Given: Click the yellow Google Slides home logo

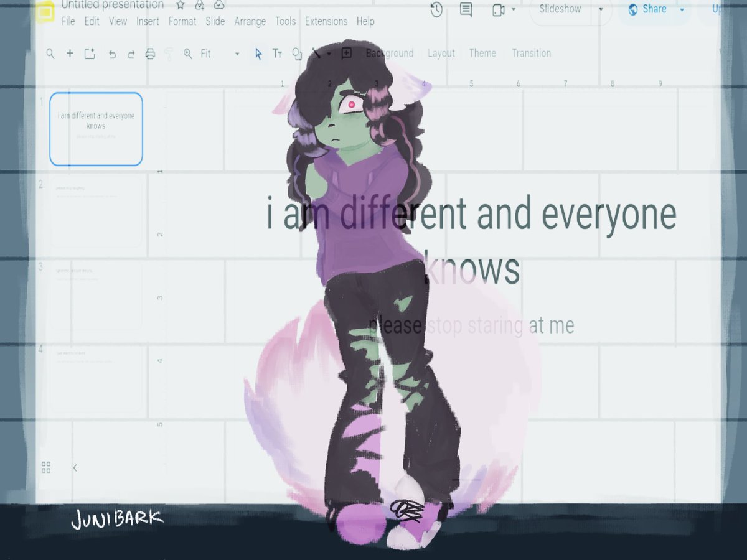Looking at the screenshot, I should [45, 12].
